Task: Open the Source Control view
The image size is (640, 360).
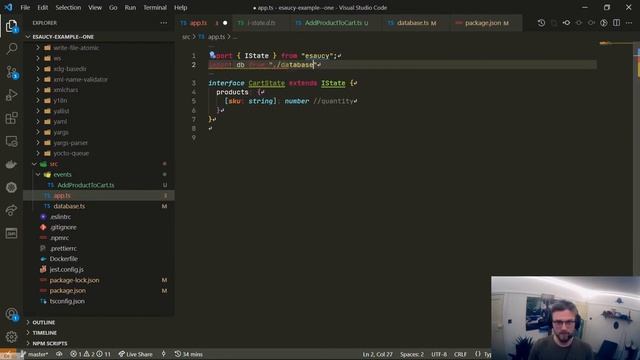Action: [11, 72]
